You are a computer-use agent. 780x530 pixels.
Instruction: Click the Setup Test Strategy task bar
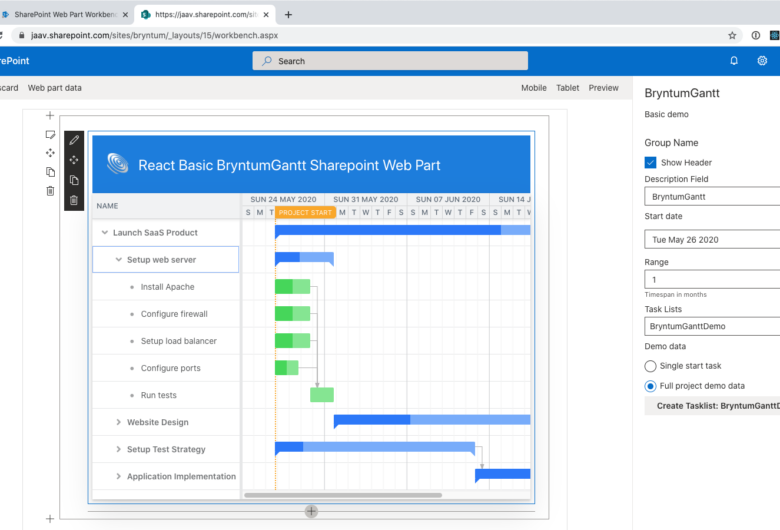pos(375,447)
